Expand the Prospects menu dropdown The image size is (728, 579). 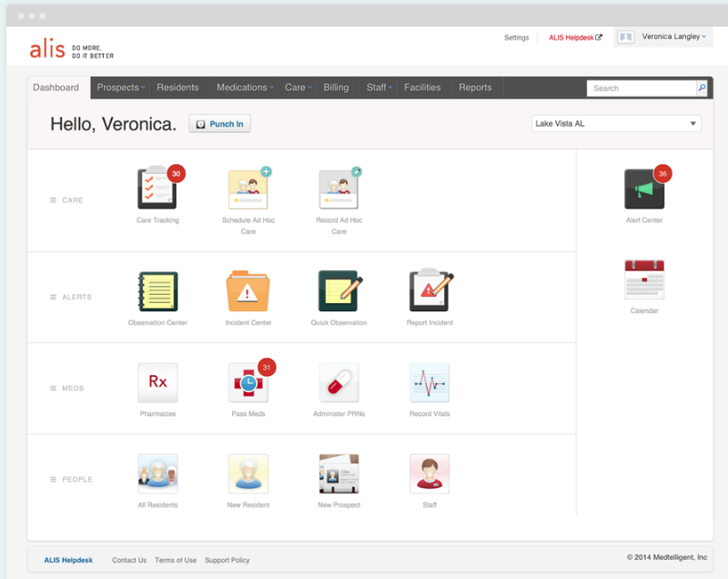(121, 87)
